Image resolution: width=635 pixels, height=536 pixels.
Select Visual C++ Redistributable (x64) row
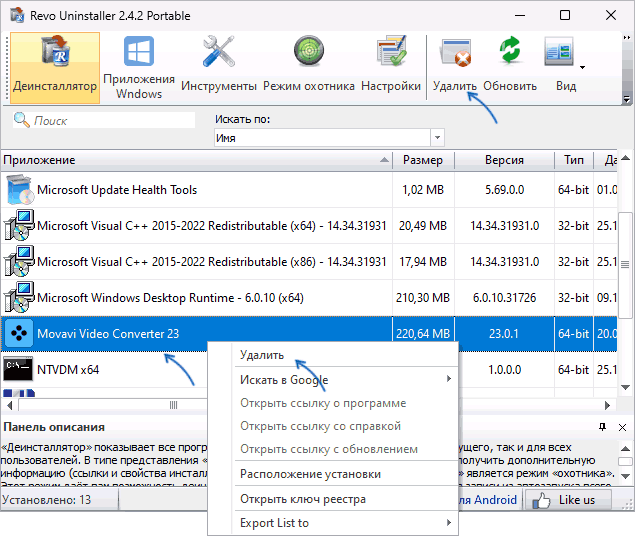click(309, 226)
